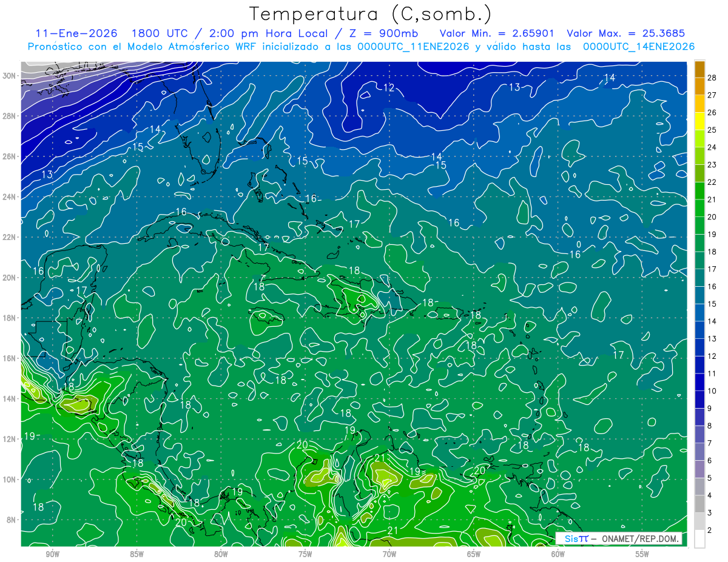Click the '22' value on color legend
The width and height of the screenshot is (728, 562).
[712, 182]
